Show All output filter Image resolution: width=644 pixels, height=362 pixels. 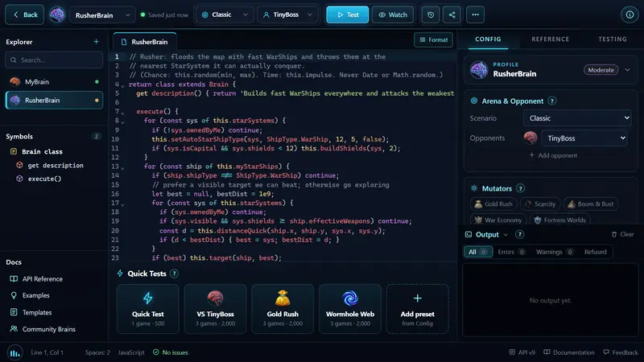478,252
